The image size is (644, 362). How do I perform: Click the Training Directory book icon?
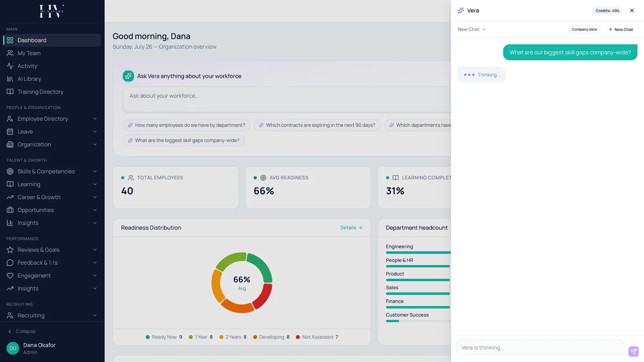click(x=10, y=92)
